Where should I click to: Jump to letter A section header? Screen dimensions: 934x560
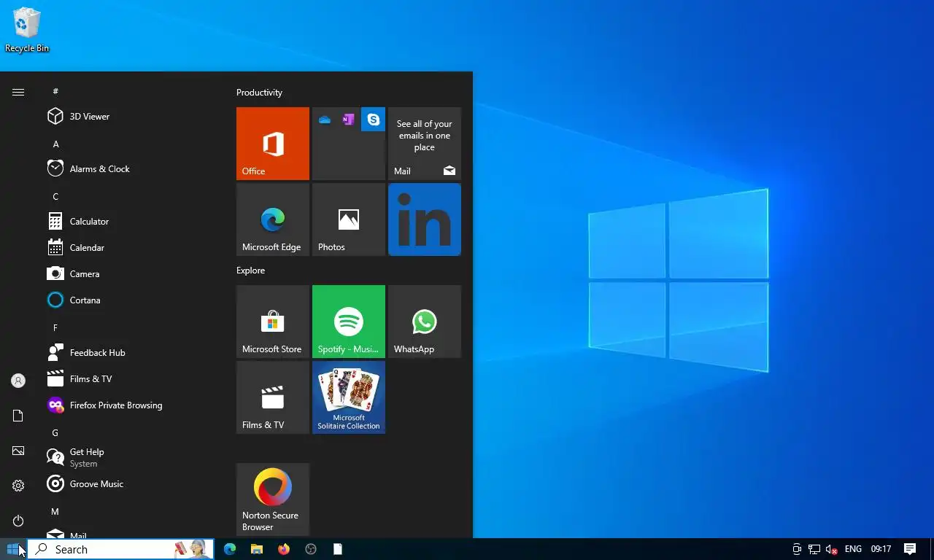(55, 144)
